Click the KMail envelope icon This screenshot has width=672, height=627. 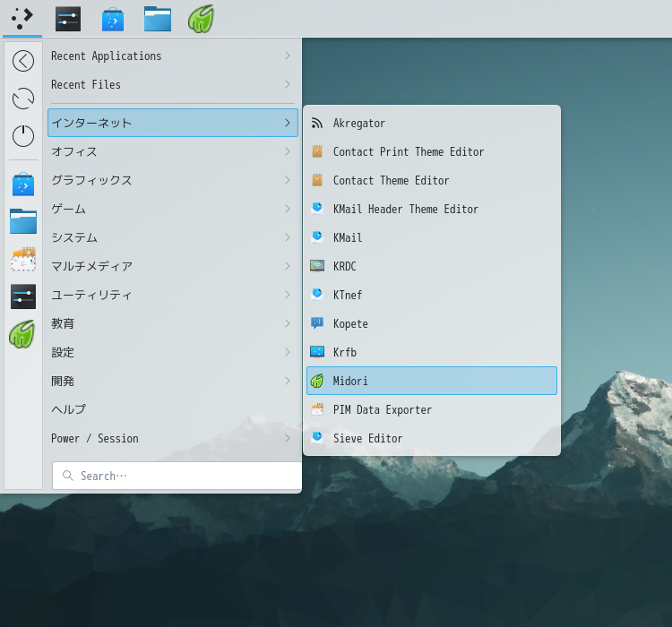(x=317, y=238)
